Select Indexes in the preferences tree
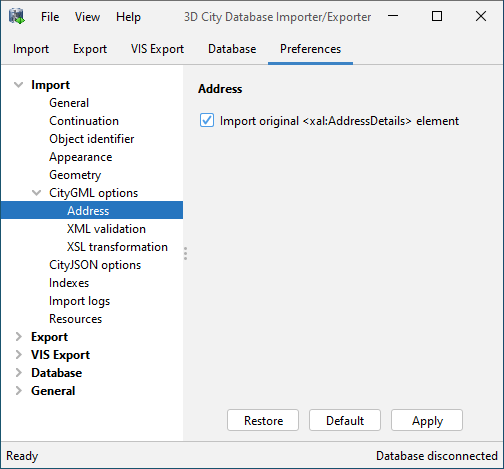The height and width of the screenshot is (469, 504). tap(69, 283)
